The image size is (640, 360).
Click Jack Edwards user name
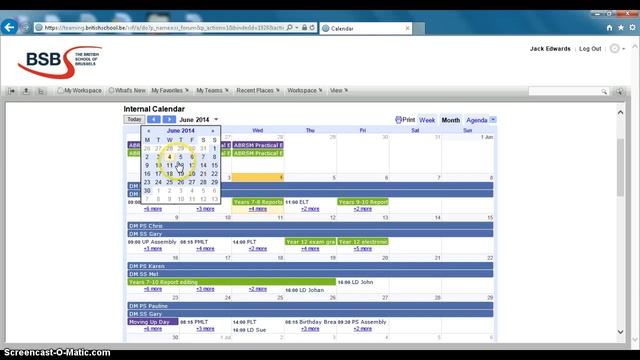pos(550,49)
